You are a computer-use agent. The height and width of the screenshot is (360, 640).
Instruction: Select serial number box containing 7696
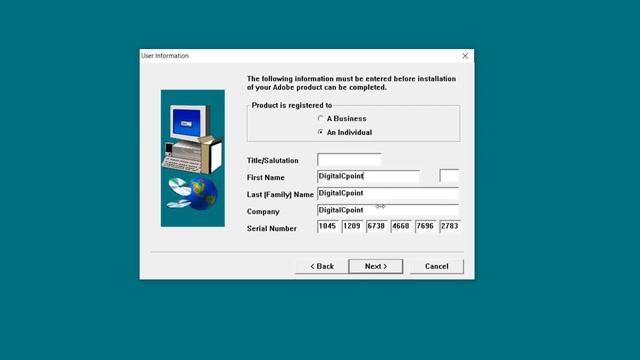point(426,227)
